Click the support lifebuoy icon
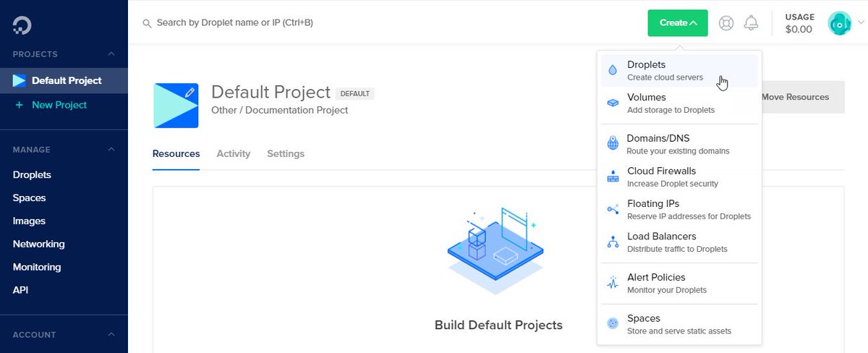Viewport: 868px width, 353px height. [726, 23]
